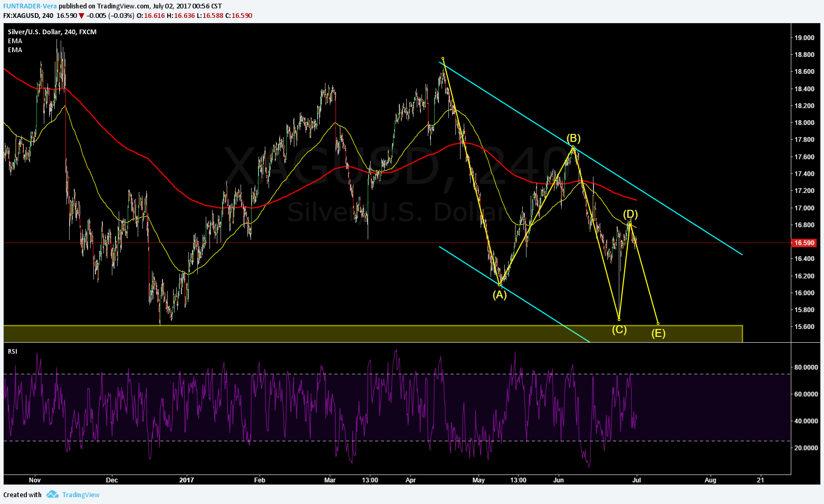Select the RSI indicator label
Image resolution: width=824 pixels, height=504 pixels.
coord(13,351)
